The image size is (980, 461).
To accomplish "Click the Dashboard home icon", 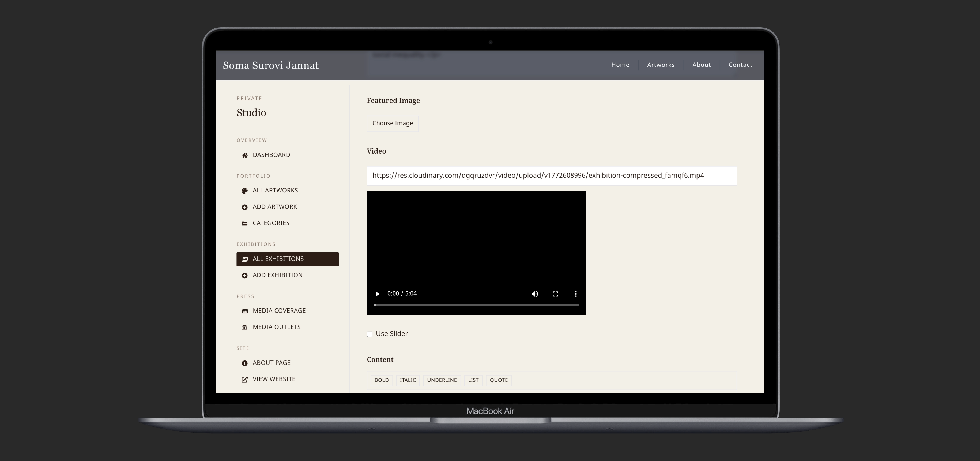I will point(245,155).
